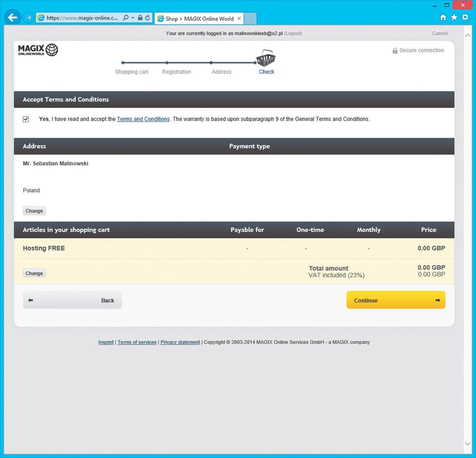Click the security lock icon in address bar
476x458 pixels.
140,18
